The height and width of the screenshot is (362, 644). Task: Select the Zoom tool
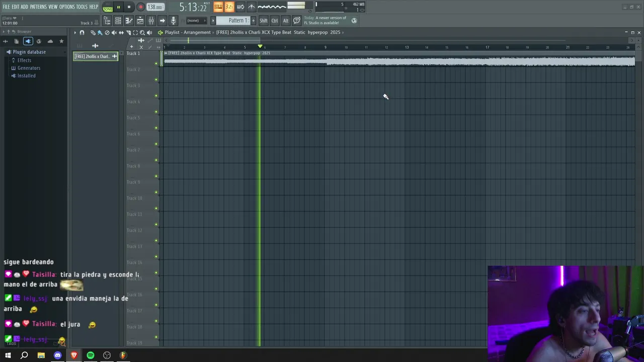(142, 33)
